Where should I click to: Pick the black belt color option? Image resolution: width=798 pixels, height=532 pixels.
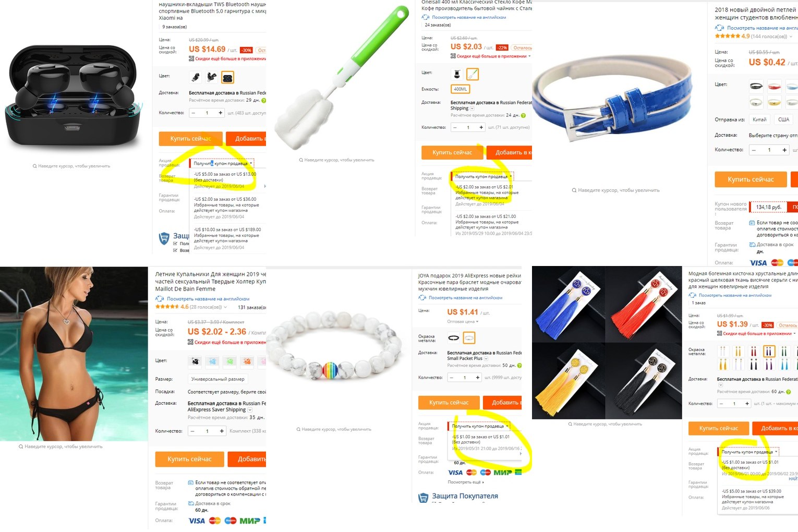pos(756,86)
